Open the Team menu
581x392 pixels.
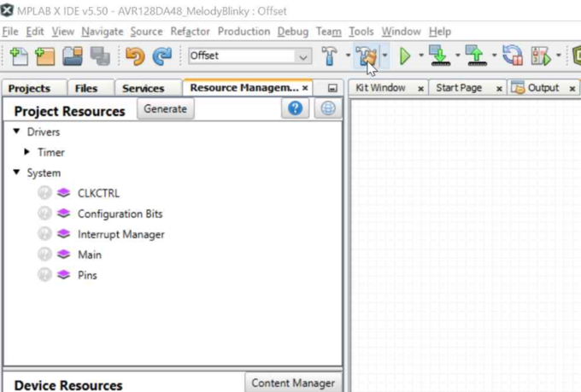(x=328, y=32)
